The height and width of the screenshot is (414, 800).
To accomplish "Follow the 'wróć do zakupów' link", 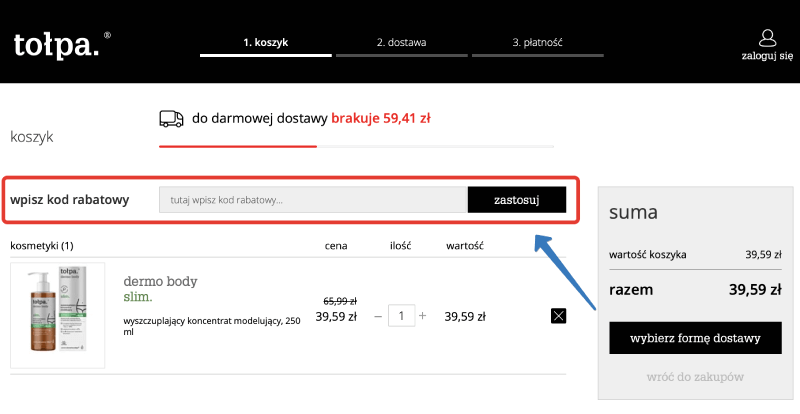I will coord(695,376).
